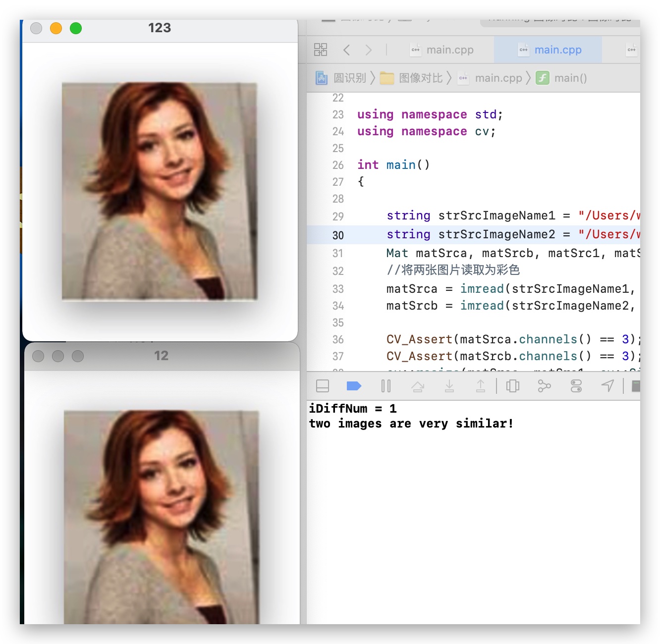Click the Step Into icon
660x644 pixels.
449,386
